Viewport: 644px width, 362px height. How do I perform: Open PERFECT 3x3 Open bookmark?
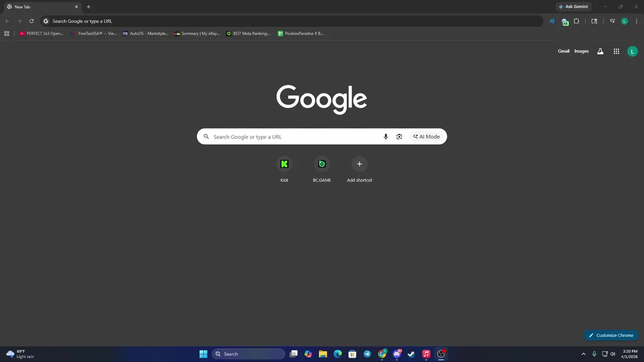coord(41,34)
